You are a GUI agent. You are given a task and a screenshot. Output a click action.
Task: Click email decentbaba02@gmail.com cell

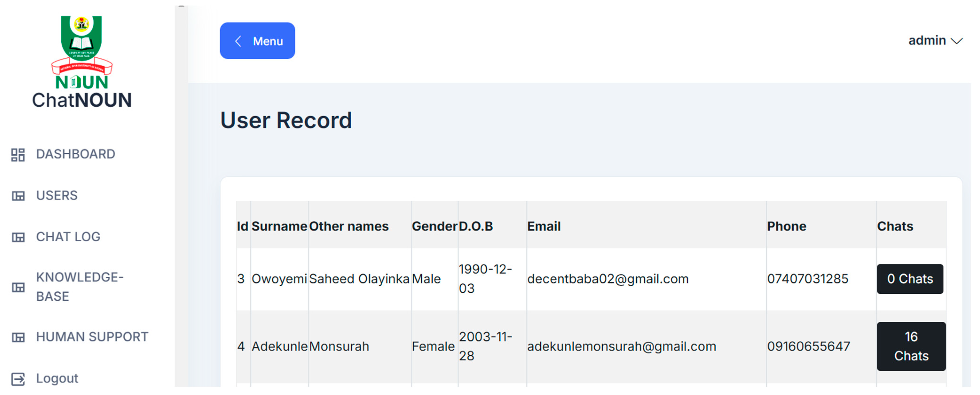[608, 279]
